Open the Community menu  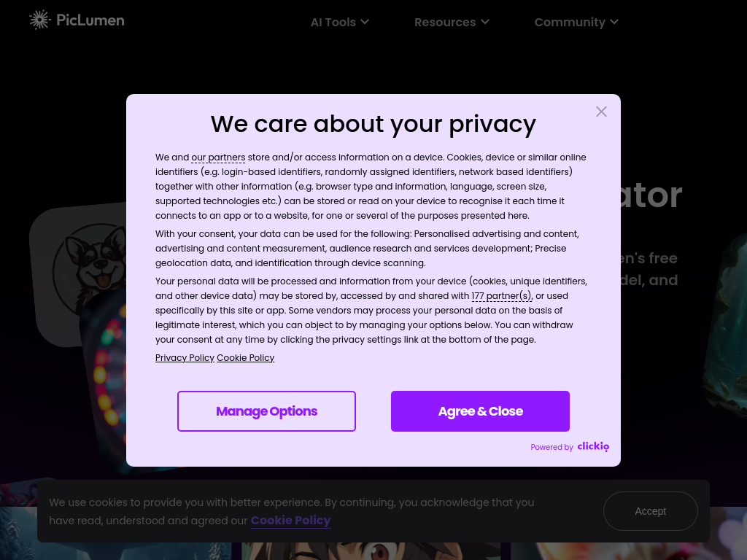pyautogui.click(x=570, y=22)
